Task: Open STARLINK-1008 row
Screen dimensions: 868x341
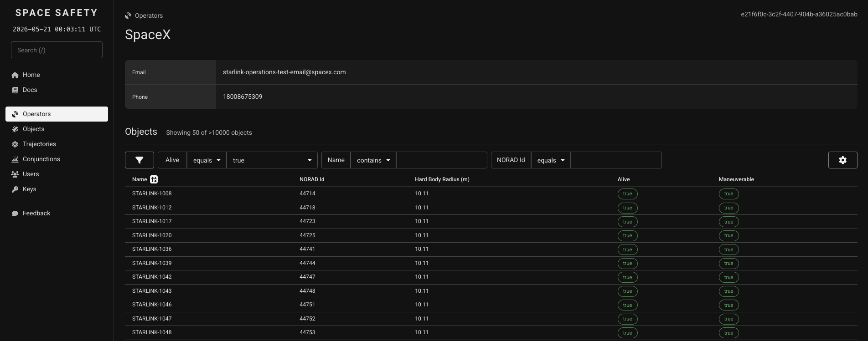Action: click(491, 194)
